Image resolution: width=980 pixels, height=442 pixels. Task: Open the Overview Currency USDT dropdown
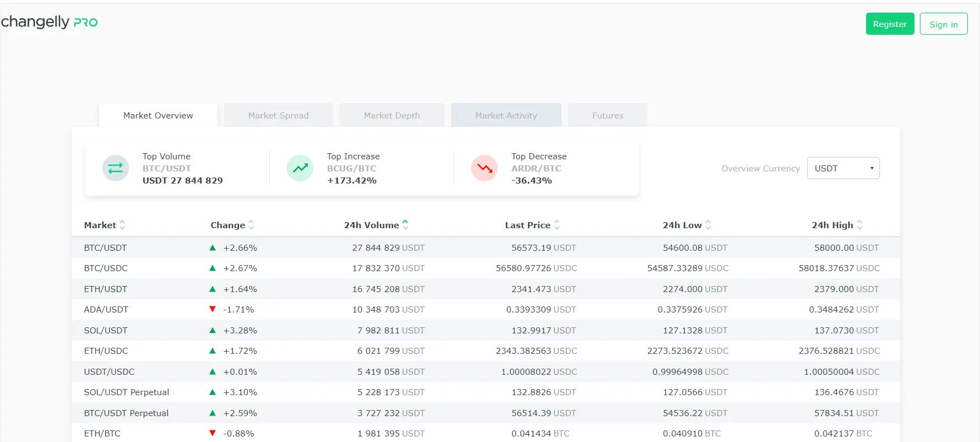click(x=843, y=168)
